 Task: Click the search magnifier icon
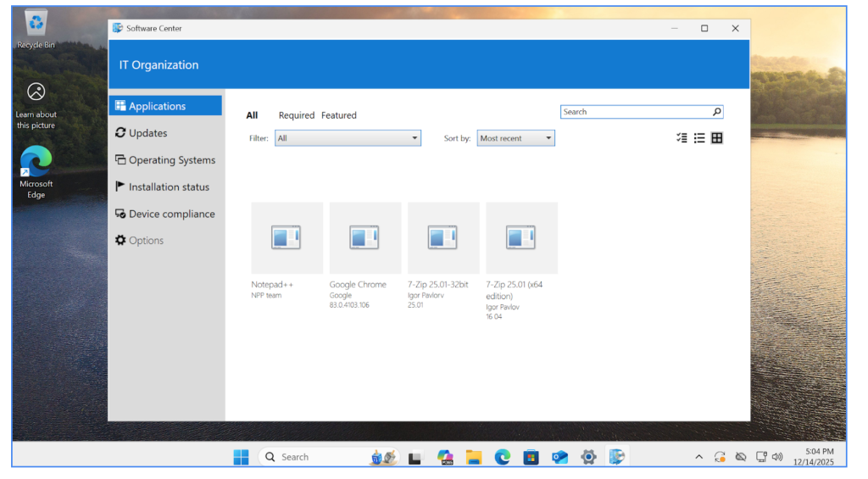716,112
